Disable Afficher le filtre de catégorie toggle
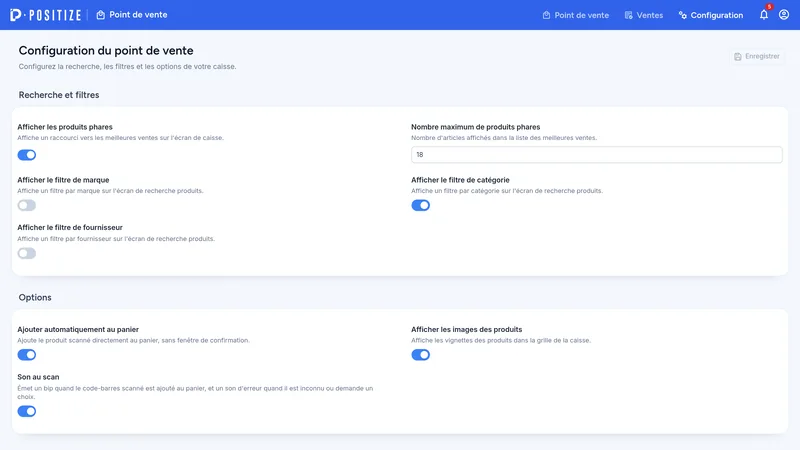Screen dimensions: 800x450 pyautogui.click(x=420, y=205)
